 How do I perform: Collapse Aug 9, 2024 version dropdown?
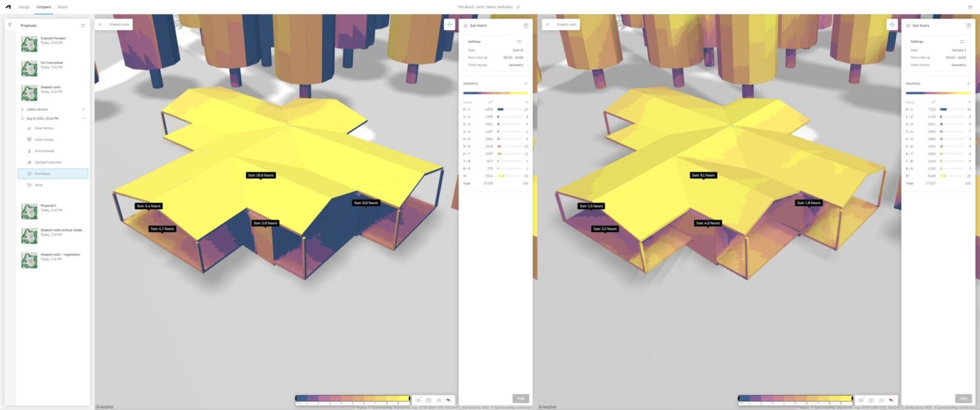point(83,118)
